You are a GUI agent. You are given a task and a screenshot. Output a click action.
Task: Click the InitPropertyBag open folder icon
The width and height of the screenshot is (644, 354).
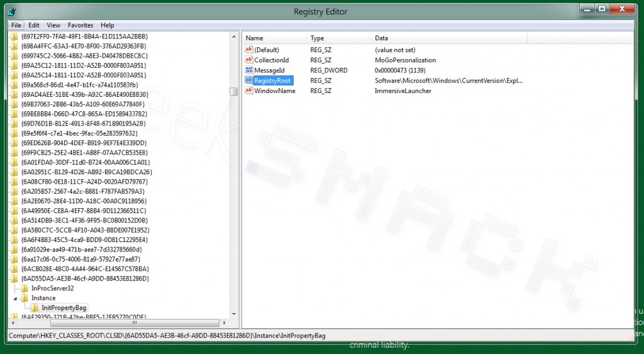(x=35, y=307)
